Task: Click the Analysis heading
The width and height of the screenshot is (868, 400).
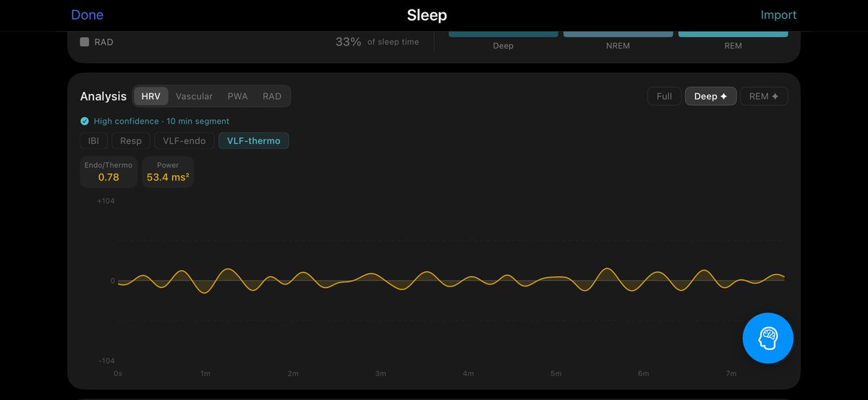Action: coord(103,96)
